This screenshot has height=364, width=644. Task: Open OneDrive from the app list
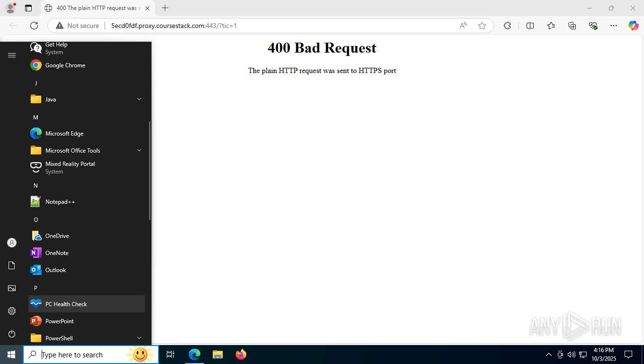87,236
